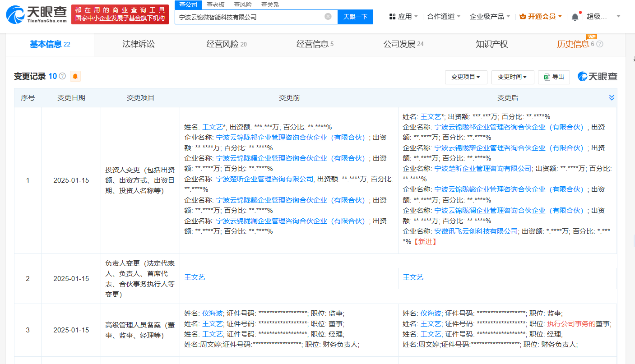
Task: Open the 经营信息 tab
Action: 315,44
